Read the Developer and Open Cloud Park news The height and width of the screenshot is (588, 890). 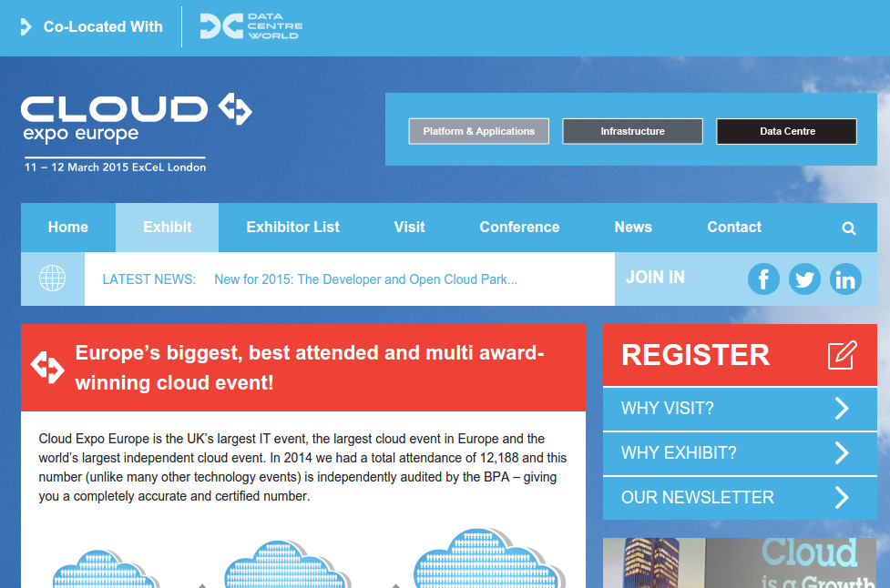[365, 279]
